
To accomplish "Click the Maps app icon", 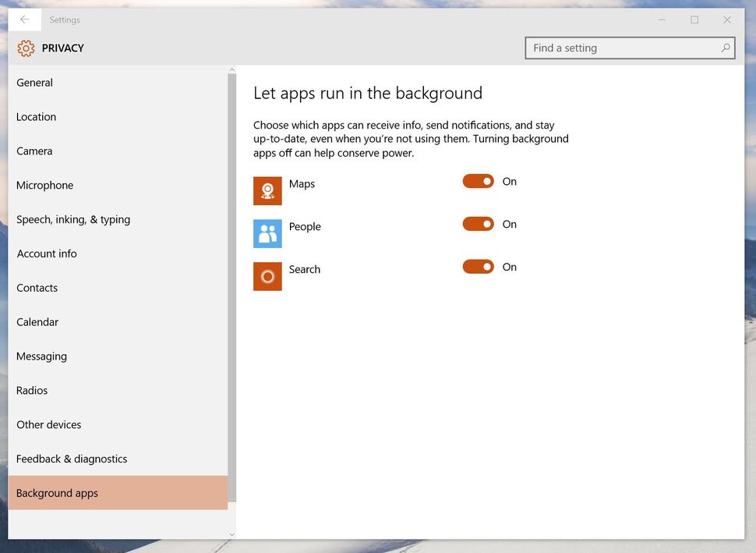I will [x=267, y=190].
